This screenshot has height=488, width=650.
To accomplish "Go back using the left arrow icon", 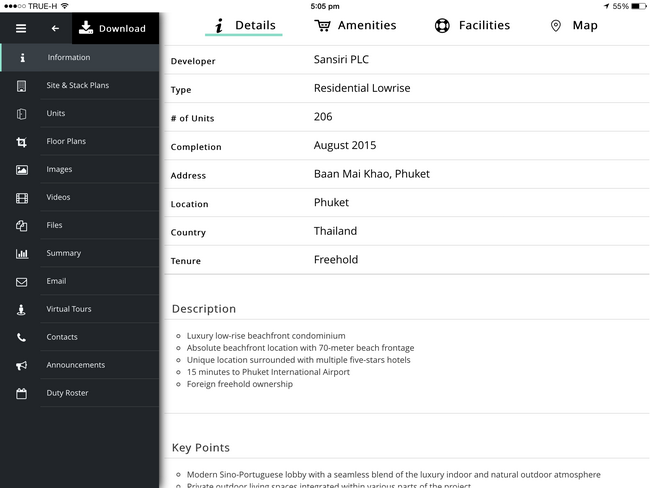I will tap(55, 28).
